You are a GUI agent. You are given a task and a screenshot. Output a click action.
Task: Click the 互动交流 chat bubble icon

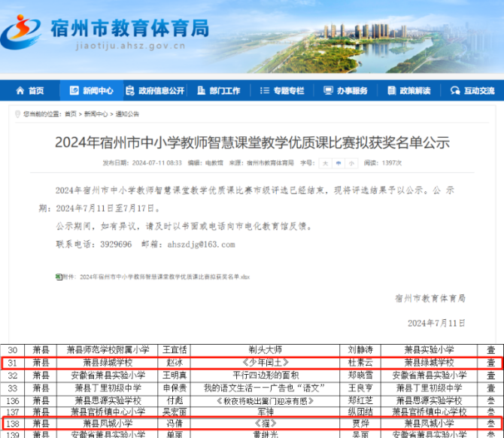[x=455, y=91]
